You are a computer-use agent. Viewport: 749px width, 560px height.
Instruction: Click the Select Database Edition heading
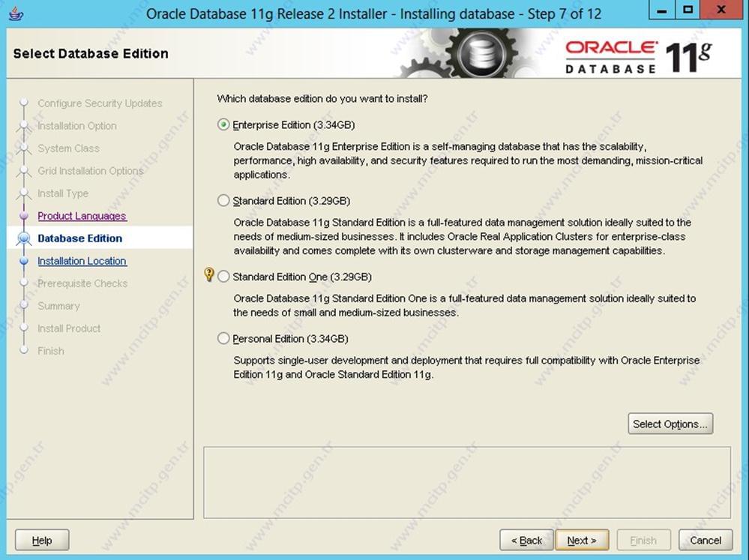point(91,53)
